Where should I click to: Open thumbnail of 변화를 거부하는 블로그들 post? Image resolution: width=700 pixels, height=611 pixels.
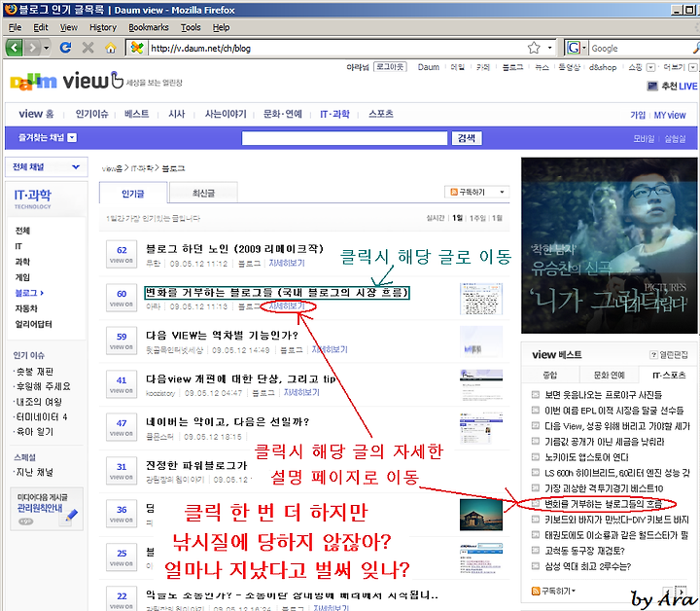(x=481, y=299)
